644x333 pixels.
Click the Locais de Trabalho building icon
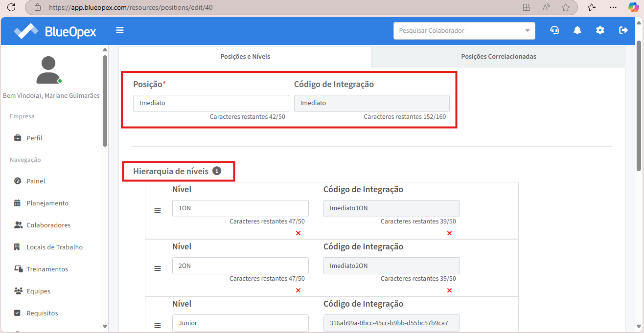(17, 247)
